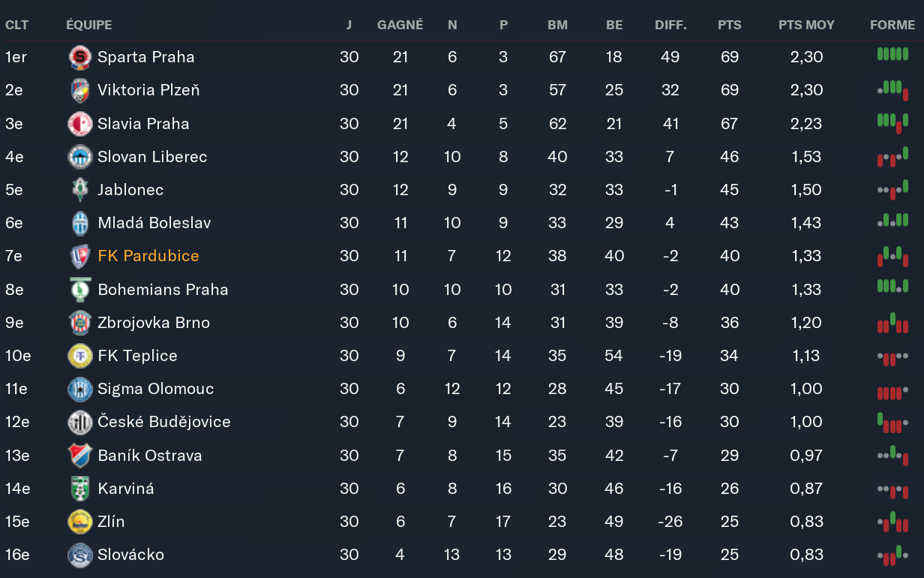Click Sparta Praha's form indicator bars
The image size is (924, 578).
click(x=892, y=56)
